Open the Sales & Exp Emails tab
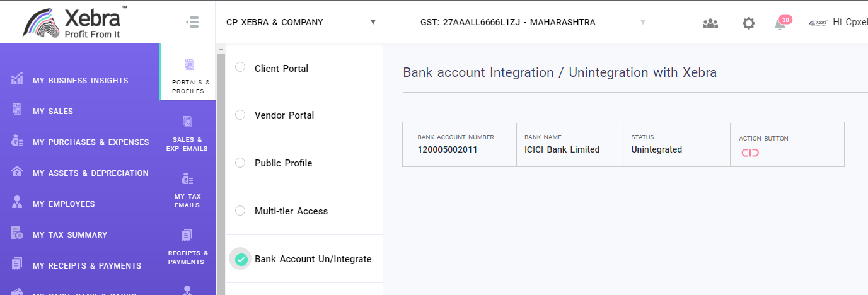 tap(187, 134)
